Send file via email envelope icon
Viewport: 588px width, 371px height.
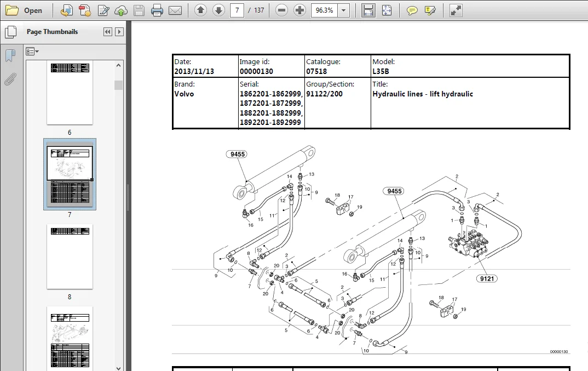pos(175,10)
